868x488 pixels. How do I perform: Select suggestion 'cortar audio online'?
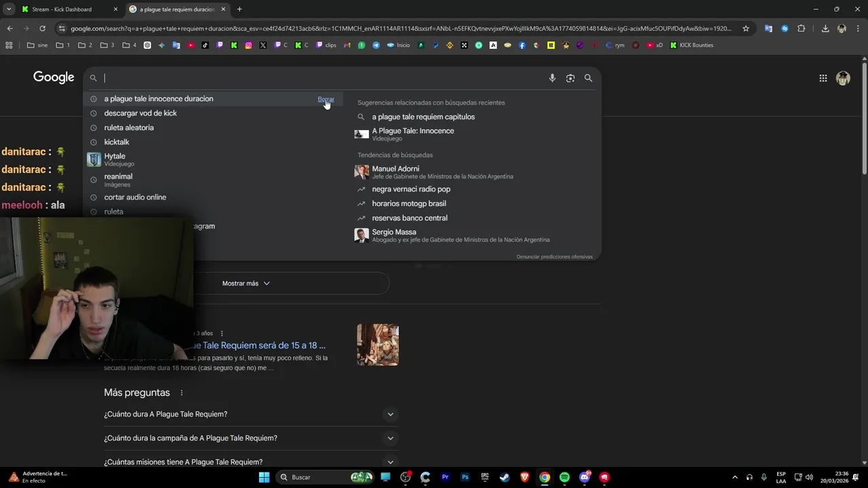click(x=135, y=197)
